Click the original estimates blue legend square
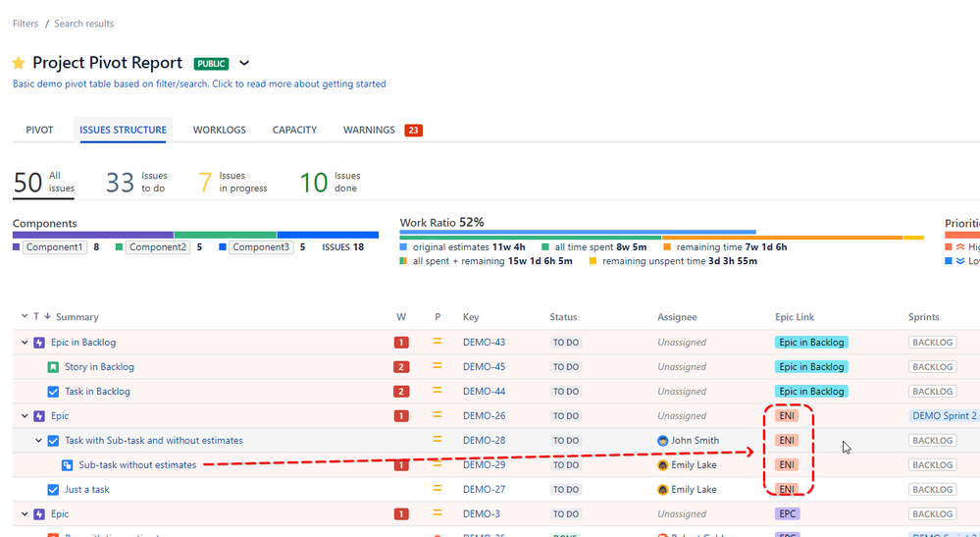Screen dimensions: 980x537 click(x=404, y=247)
